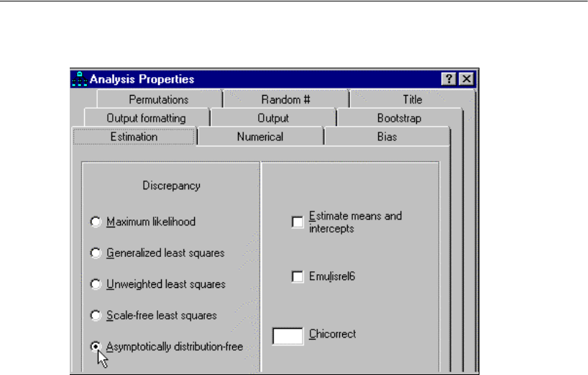Image resolution: width=588 pixels, height=375 pixels.
Task: Click the Amos icon in title bar
Action: coord(79,79)
